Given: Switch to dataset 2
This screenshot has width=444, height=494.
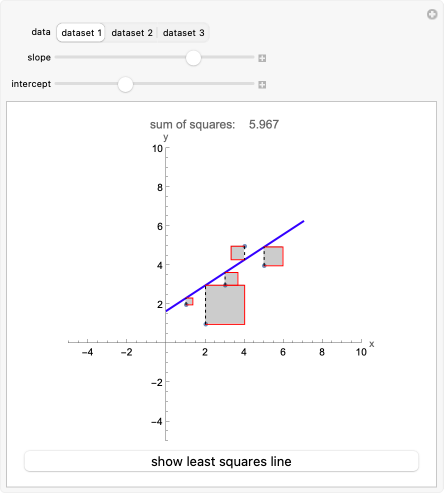Looking at the screenshot, I should pyautogui.click(x=132, y=33).
